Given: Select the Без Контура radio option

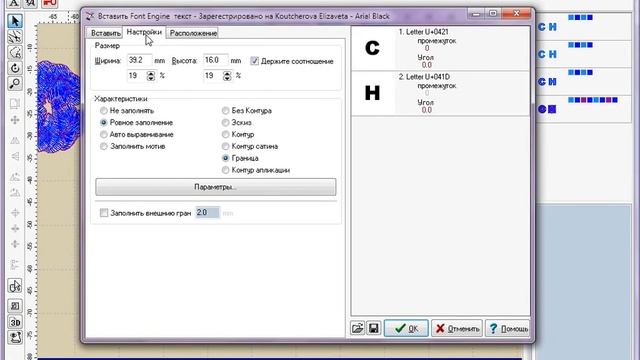Looking at the screenshot, I should tap(225, 111).
